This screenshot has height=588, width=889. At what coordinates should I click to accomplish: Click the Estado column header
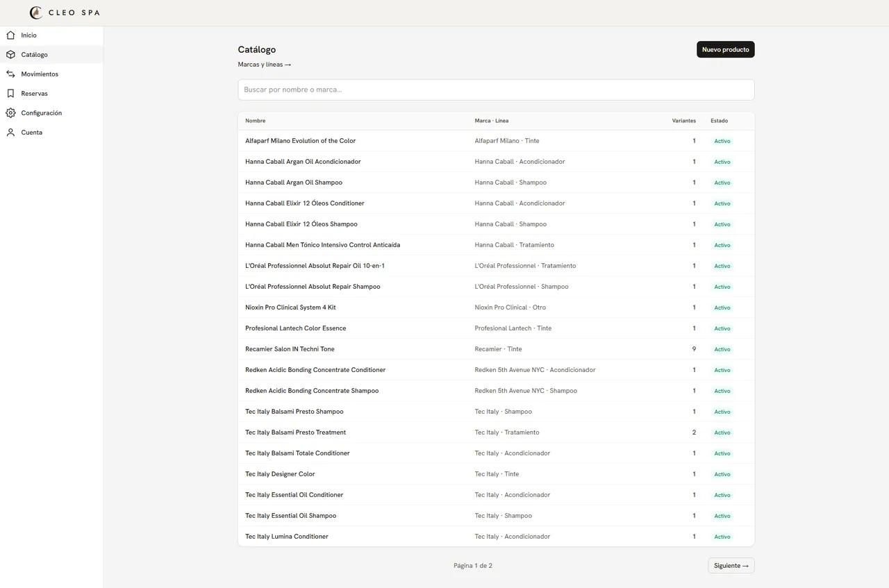click(719, 121)
